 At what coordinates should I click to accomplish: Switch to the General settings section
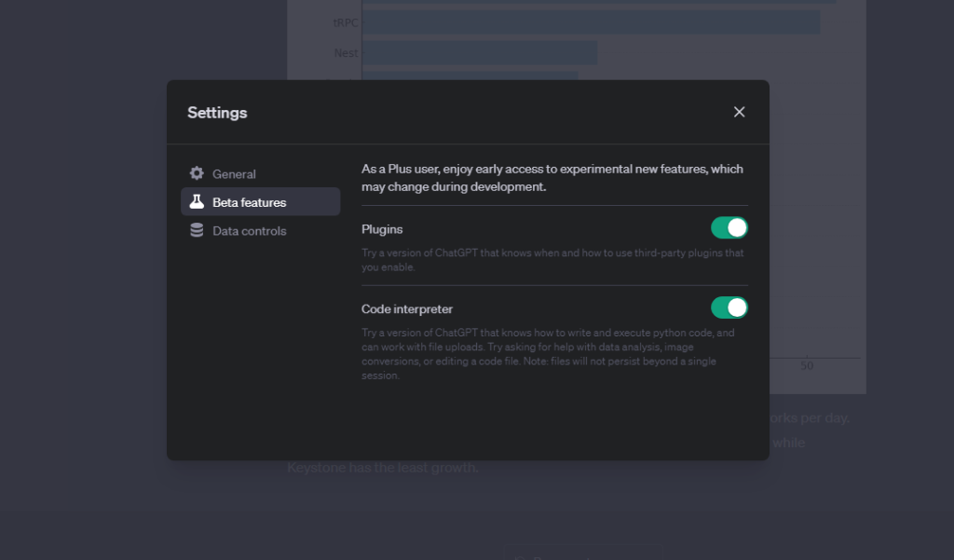click(233, 173)
